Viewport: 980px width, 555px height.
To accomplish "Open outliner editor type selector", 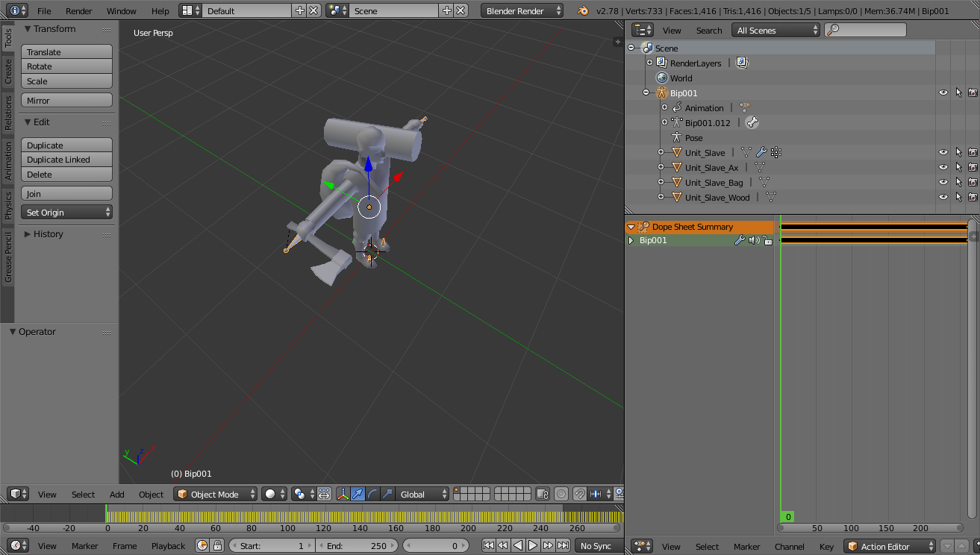I will (x=643, y=30).
